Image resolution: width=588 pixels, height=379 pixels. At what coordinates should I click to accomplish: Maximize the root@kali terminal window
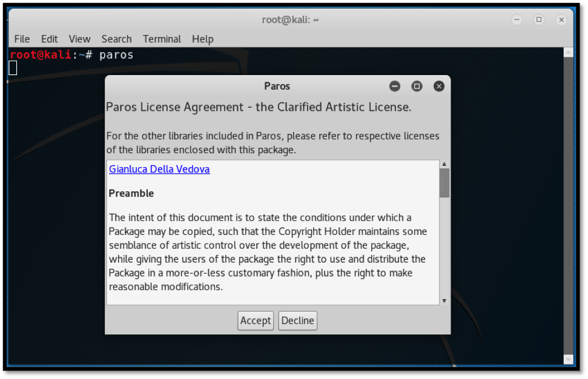point(539,19)
